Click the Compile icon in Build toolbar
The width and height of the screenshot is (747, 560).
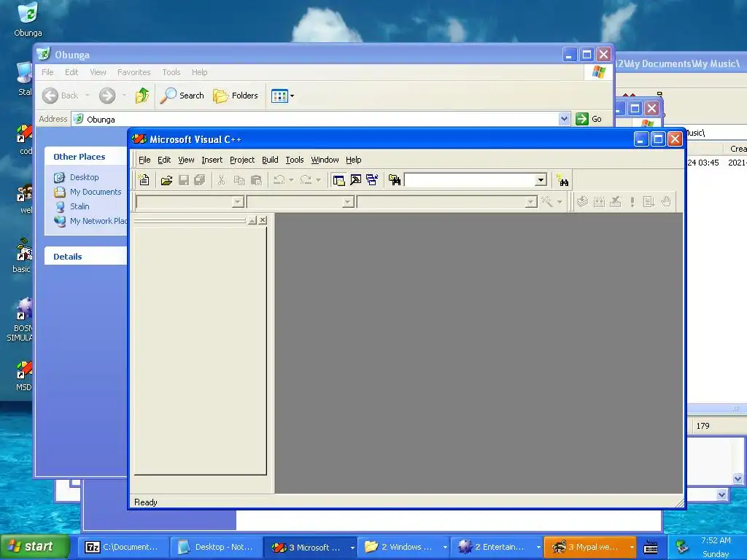[x=582, y=202]
